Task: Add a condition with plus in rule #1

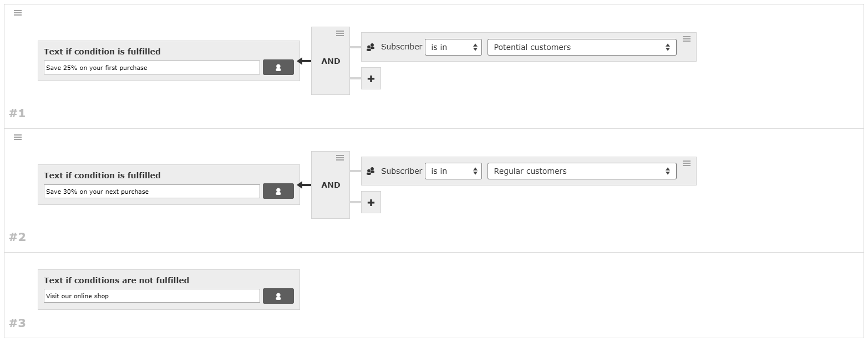Action: [x=371, y=78]
